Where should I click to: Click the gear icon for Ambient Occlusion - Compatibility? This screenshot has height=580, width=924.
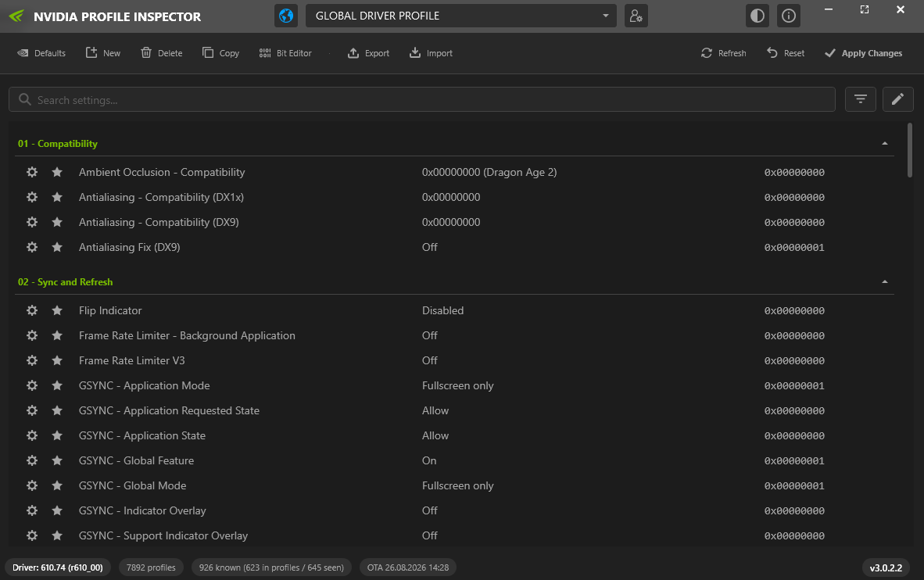coord(32,172)
